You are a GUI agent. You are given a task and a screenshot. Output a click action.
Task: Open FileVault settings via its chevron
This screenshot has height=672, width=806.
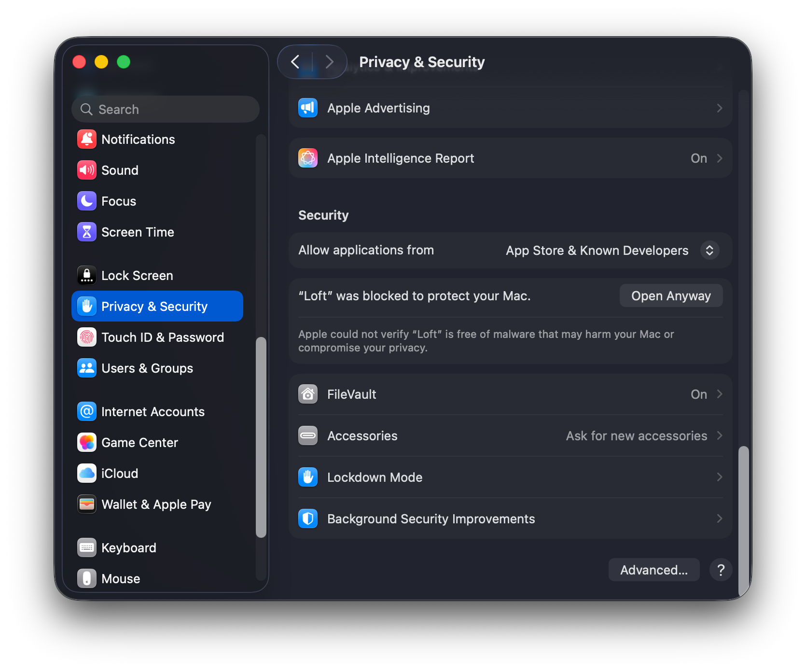coord(720,394)
